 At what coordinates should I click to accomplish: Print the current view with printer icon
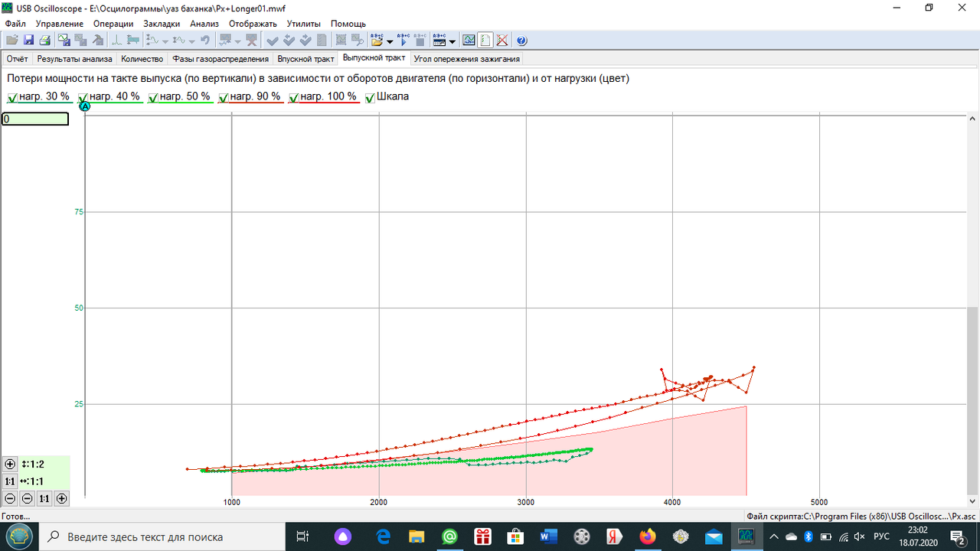coord(45,40)
